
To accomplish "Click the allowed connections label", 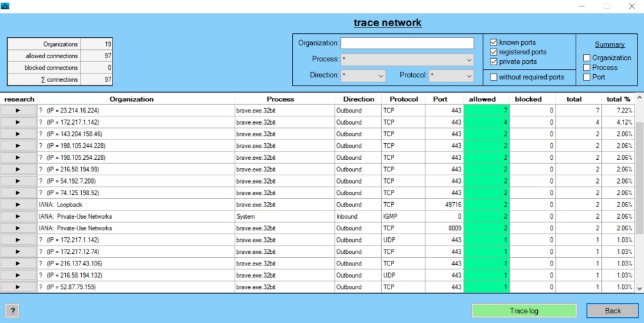I will [52, 56].
